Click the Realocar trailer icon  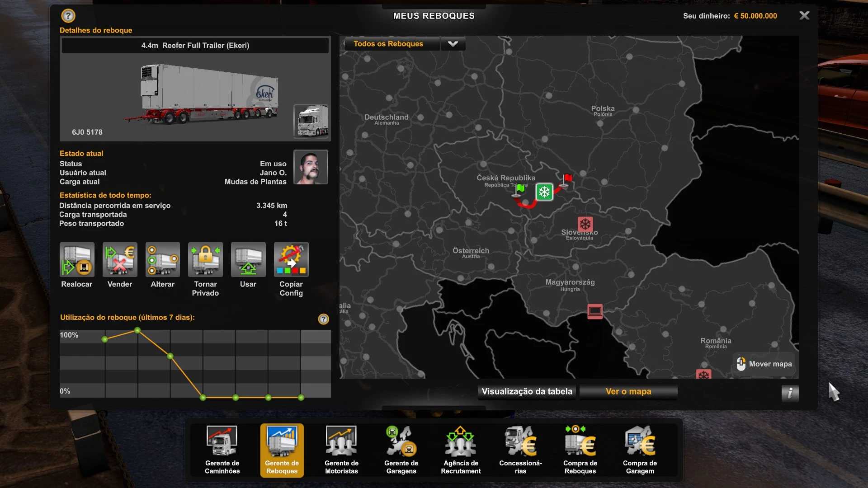(77, 260)
